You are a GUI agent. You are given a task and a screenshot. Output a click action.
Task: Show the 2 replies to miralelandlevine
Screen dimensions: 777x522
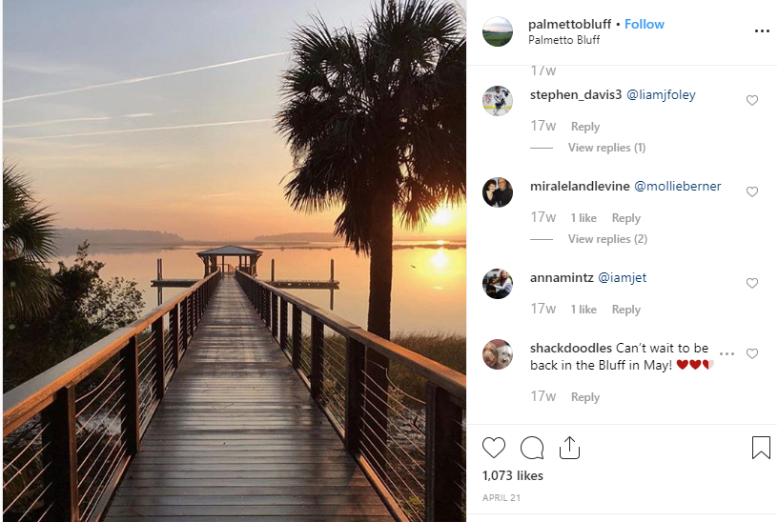607,239
